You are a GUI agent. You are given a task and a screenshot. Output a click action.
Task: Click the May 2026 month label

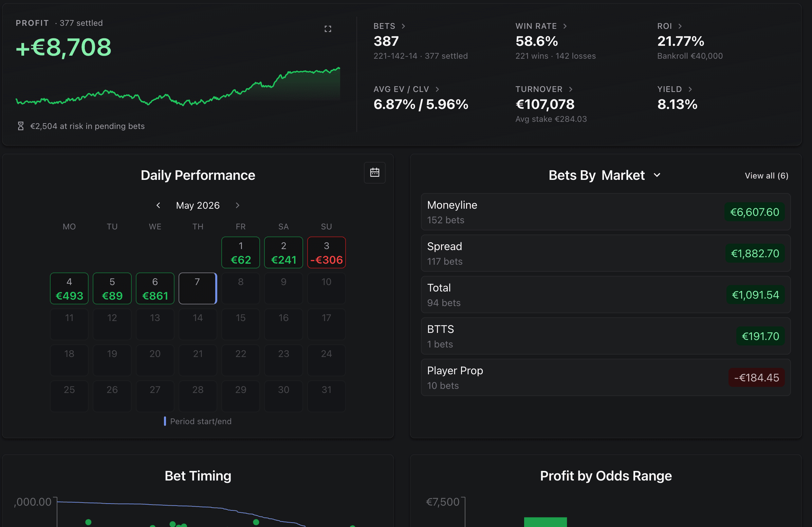[x=198, y=205]
